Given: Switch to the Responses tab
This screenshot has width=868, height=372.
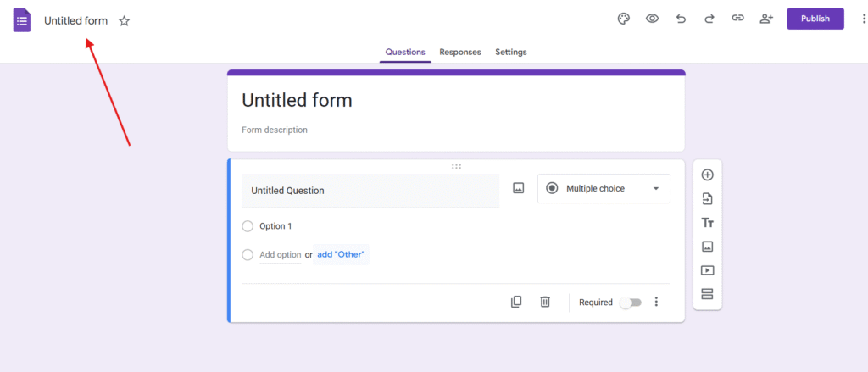Looking at the screenshot, I should (x=459, y=52).
